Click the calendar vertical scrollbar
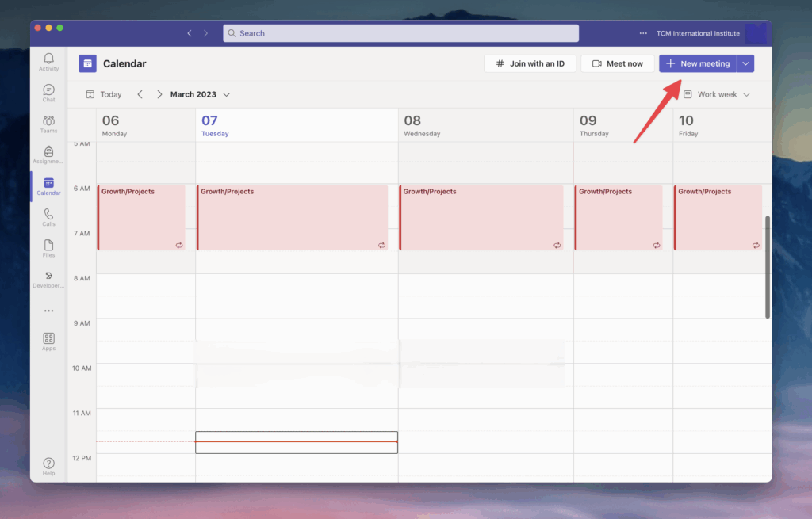The height and width of the screenshot is (519, 812). point(768,266)
